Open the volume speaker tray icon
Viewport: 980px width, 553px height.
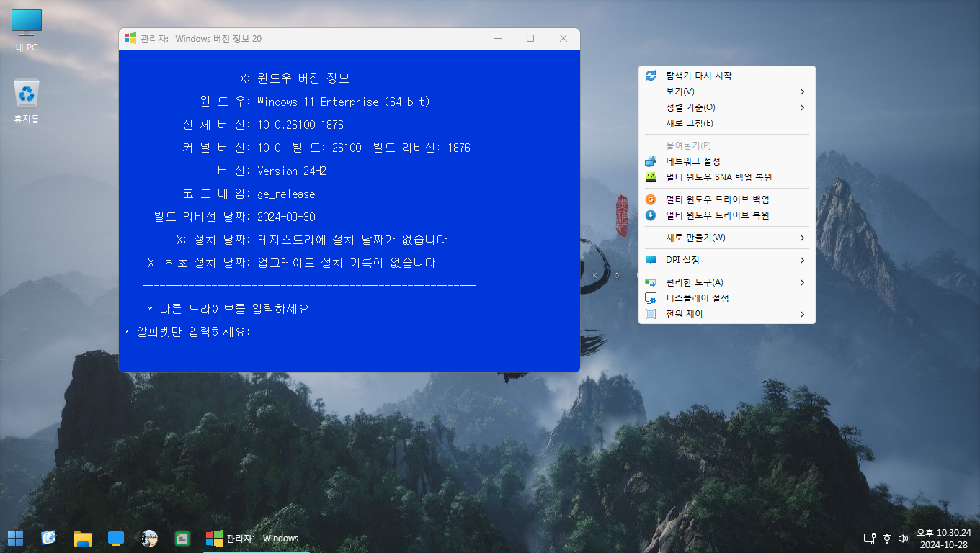[x=904, y=538]
